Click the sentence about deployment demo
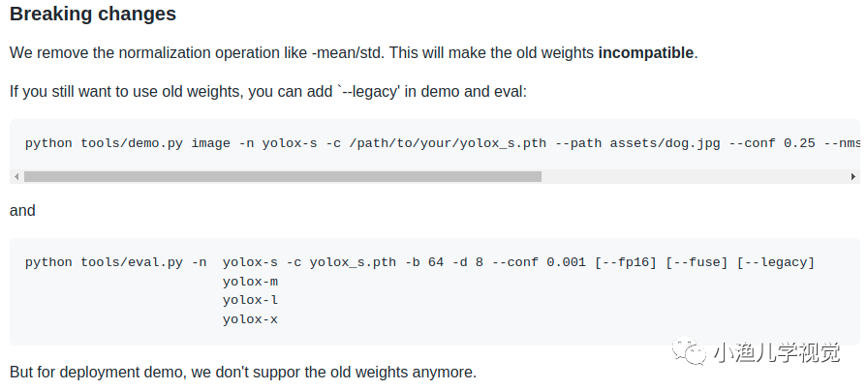The height and width of the screenshot is (390, 868). (x=243, y=373)
